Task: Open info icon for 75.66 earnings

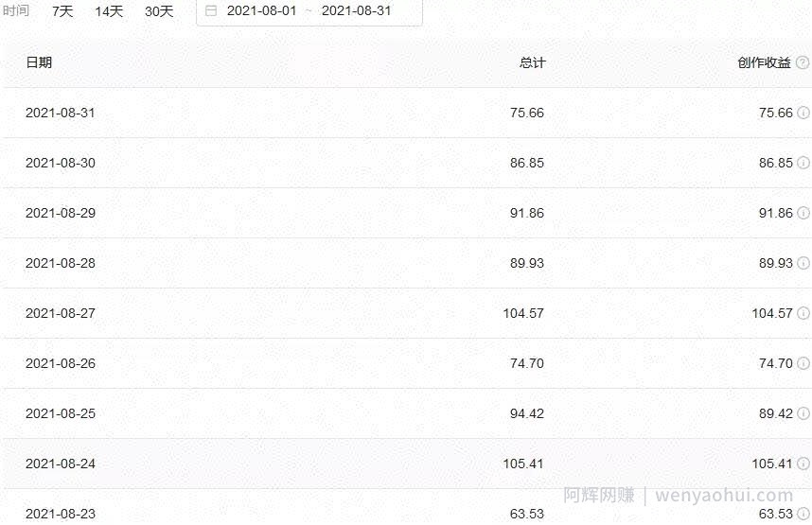Action: click(803, 113)
